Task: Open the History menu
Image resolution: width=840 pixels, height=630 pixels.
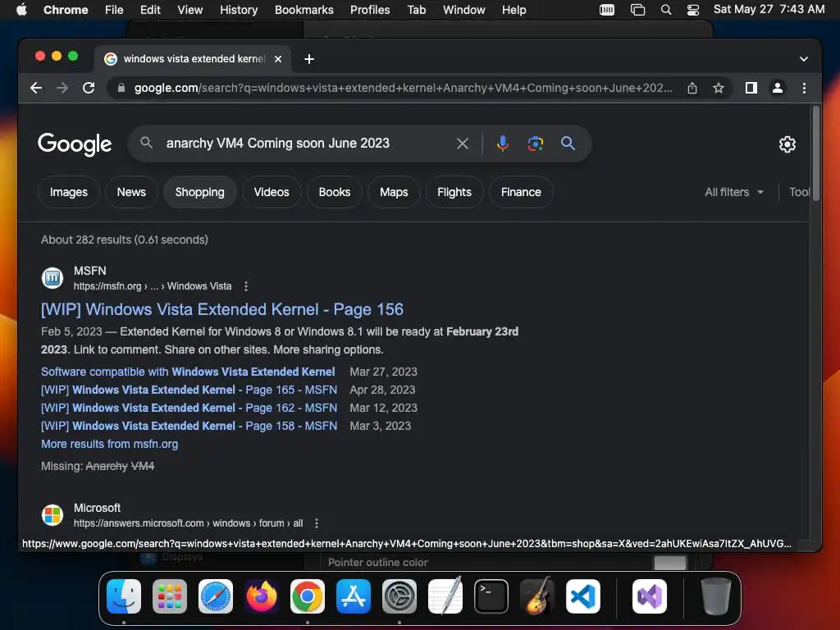Action: click(x=239, y=10)
